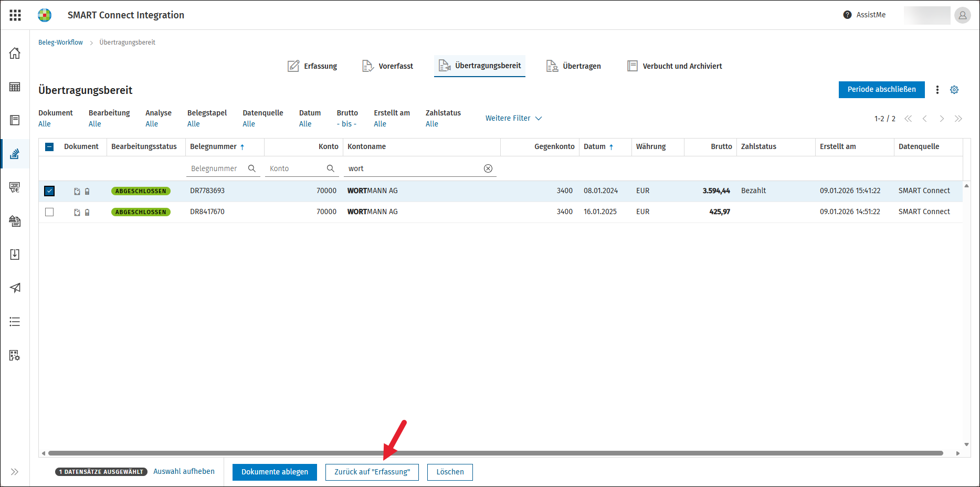Click the Periode abschließen button

coord(882,90)
